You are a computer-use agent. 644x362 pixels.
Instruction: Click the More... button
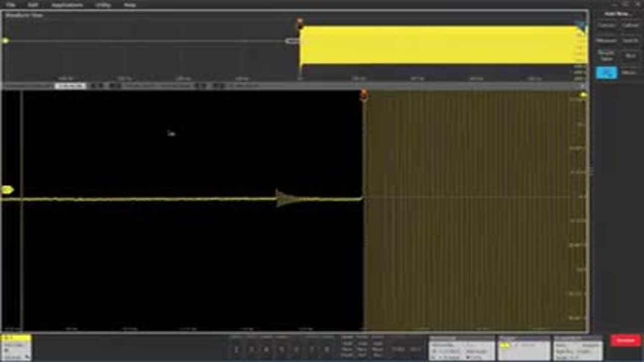tap(630, 72)
